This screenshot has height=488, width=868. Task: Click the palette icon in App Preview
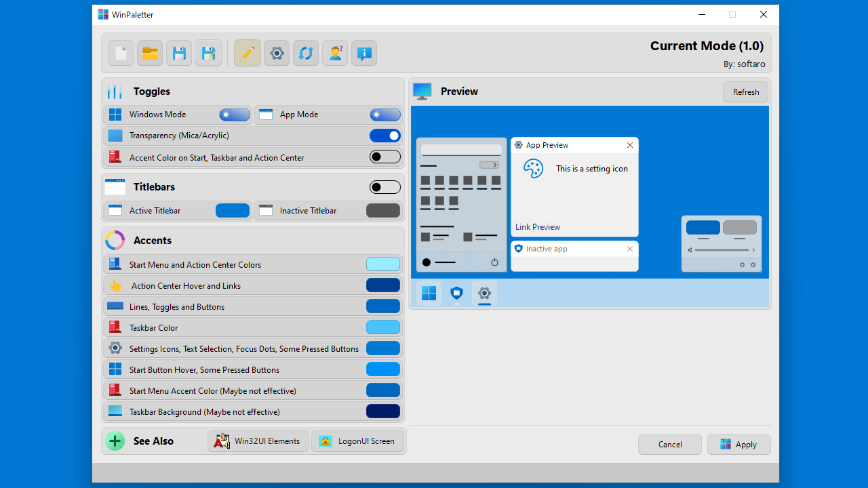534,168
